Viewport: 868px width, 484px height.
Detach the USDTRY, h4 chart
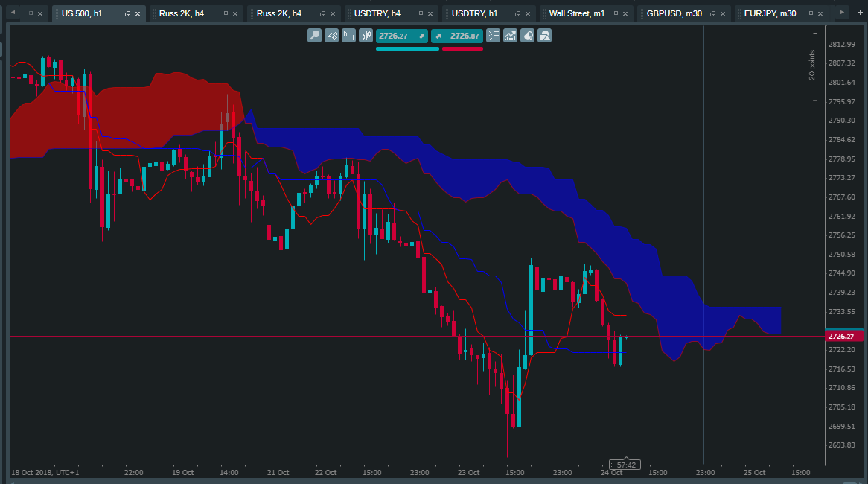coord(420,14)
